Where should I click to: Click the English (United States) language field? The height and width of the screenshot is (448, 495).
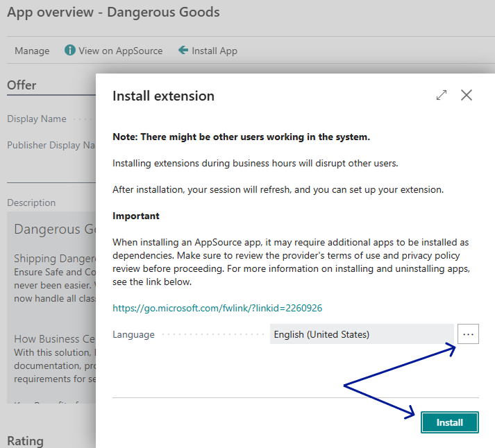[361, 334]
